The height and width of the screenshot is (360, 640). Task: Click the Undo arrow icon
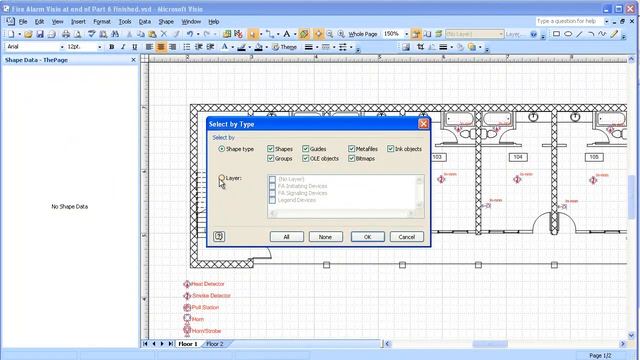(x=190, y=34)
